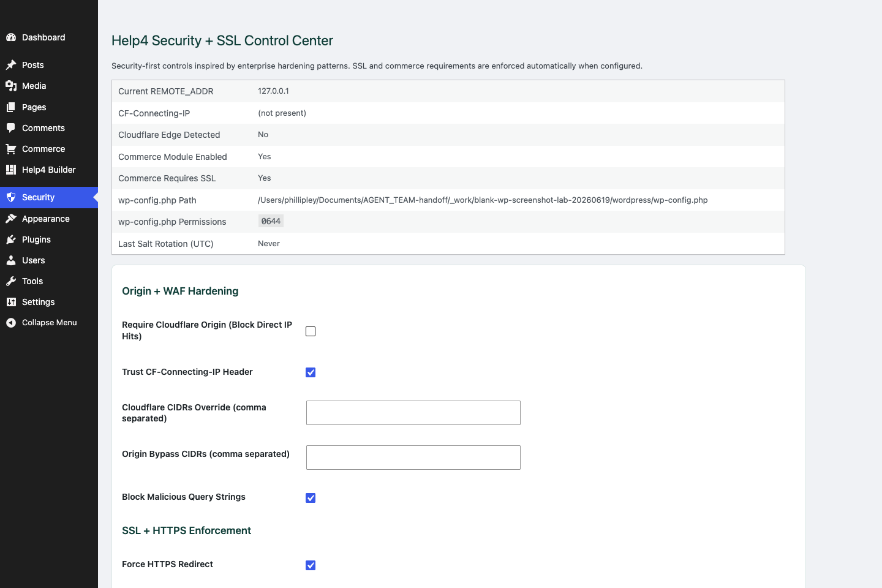Click the 'wp-config.php Path' label

click(x=157, y=200)
